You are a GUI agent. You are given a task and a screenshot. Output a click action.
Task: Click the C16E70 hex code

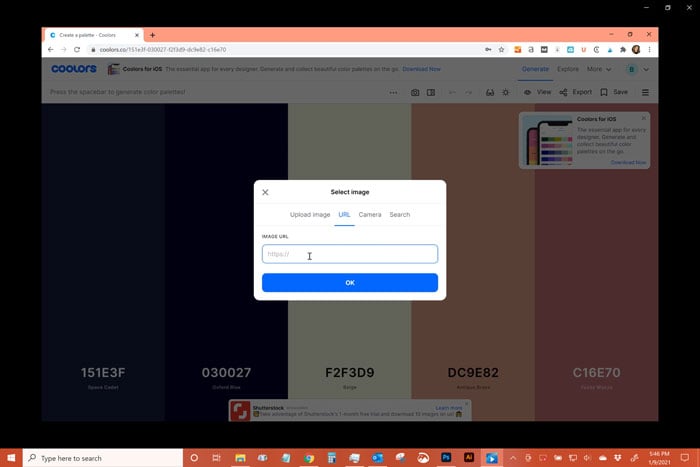pyautogui.click(x=596, y=372)
